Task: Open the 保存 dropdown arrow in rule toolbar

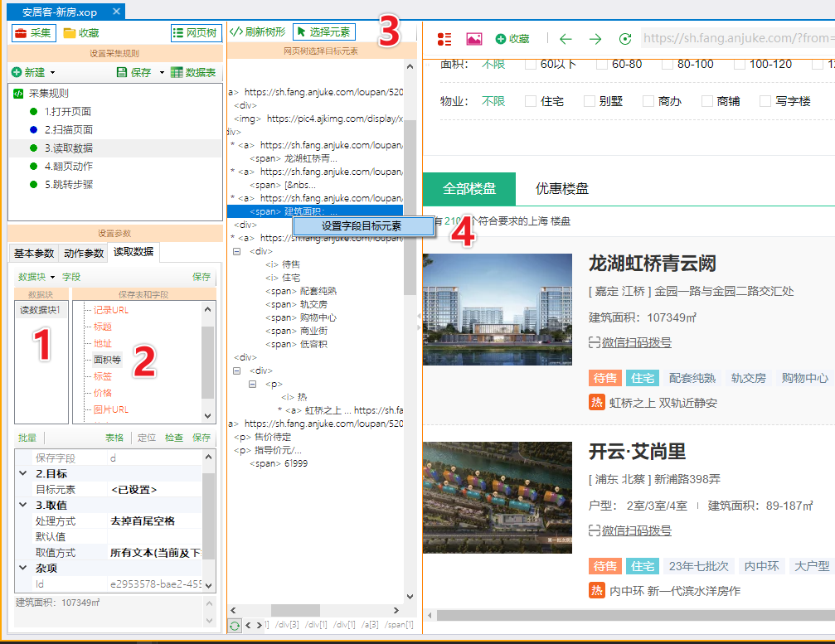Action: (x=162, y=72)
